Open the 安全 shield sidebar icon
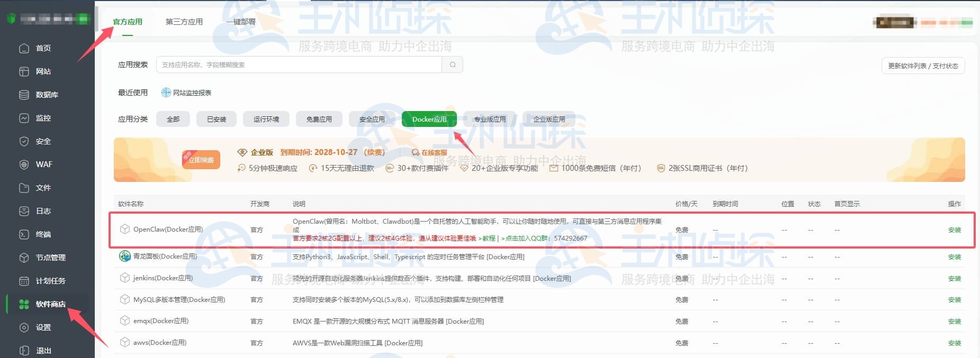Viewport: 980px width, 358px height. [x=24, y=141]
